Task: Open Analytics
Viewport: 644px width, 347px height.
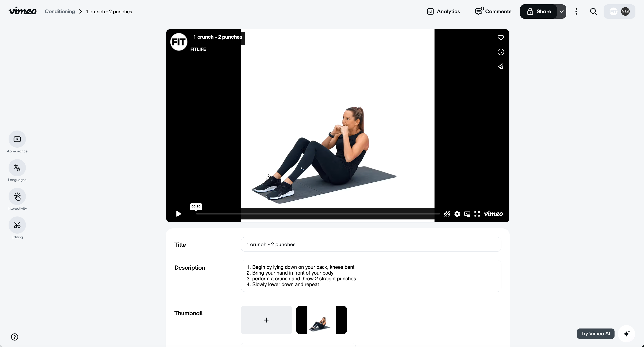Action: tap(443, 12)
